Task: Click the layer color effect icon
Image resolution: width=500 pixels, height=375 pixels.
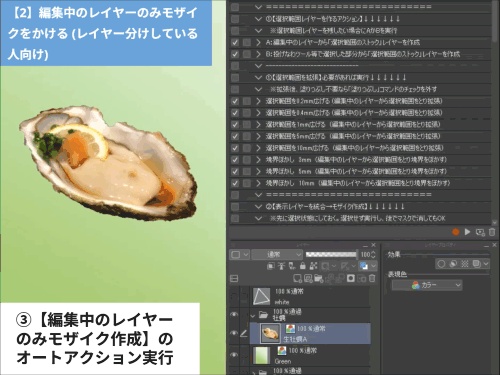Action: [477, 264]
